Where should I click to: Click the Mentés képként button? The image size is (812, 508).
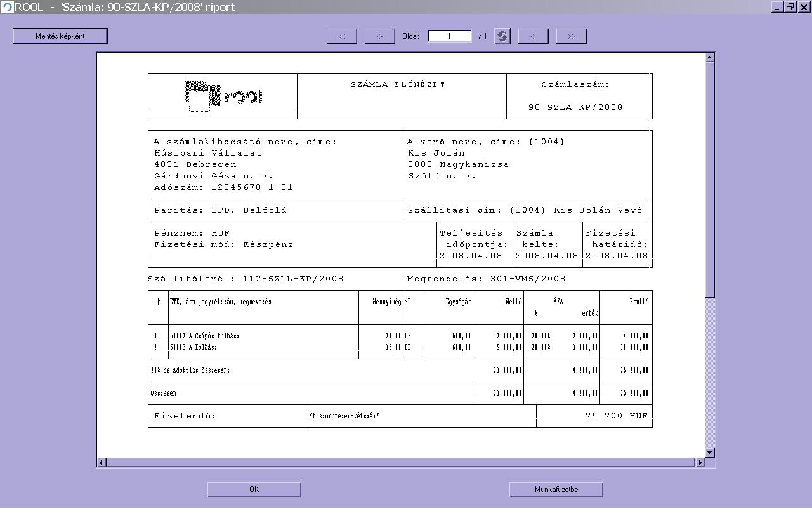point(60,36)
